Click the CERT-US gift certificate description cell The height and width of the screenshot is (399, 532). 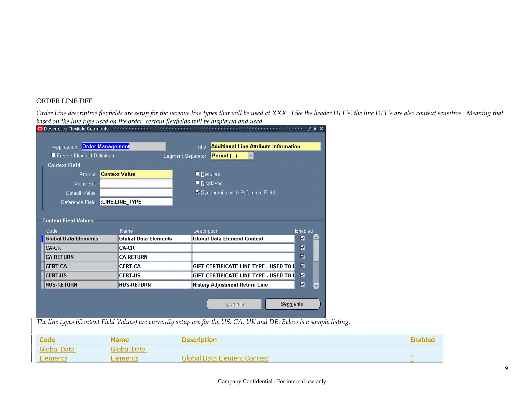[243, 276]
